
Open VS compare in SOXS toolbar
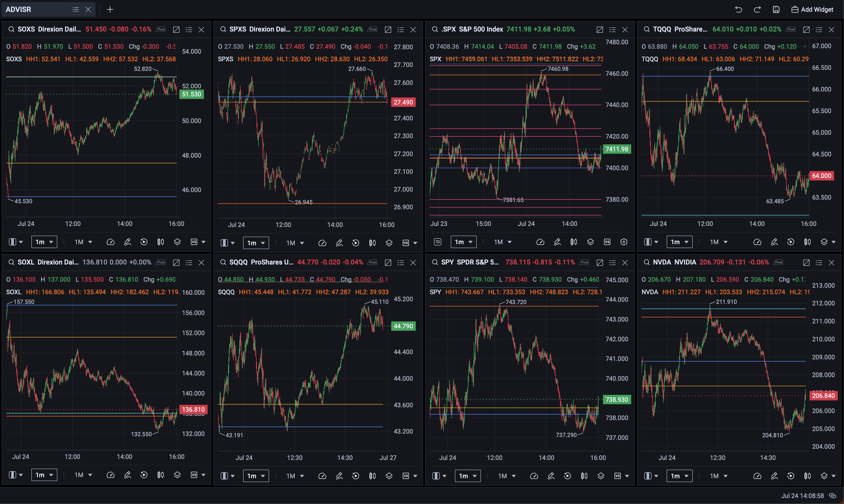coord(194,242)
